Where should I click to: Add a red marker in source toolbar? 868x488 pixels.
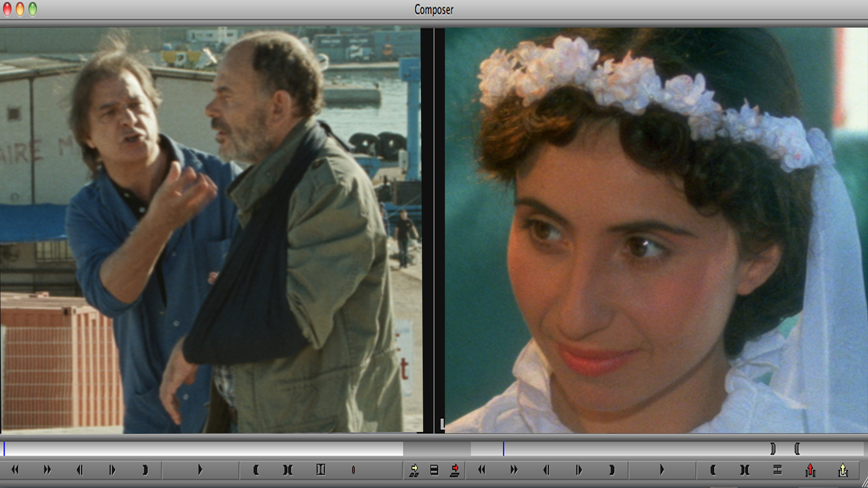[x=353, y=470]
